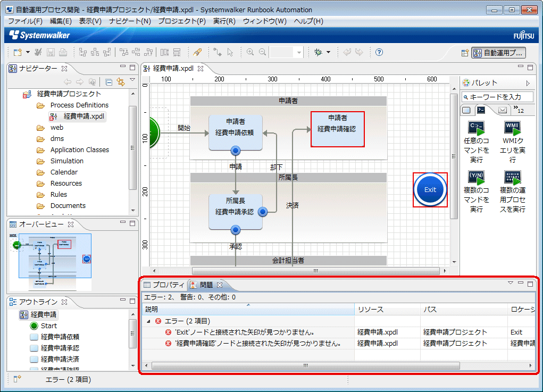The image size is (543, 392).
Task: Select 経費申請プロジェクト in navigator tree
Action: click(69, 94)
